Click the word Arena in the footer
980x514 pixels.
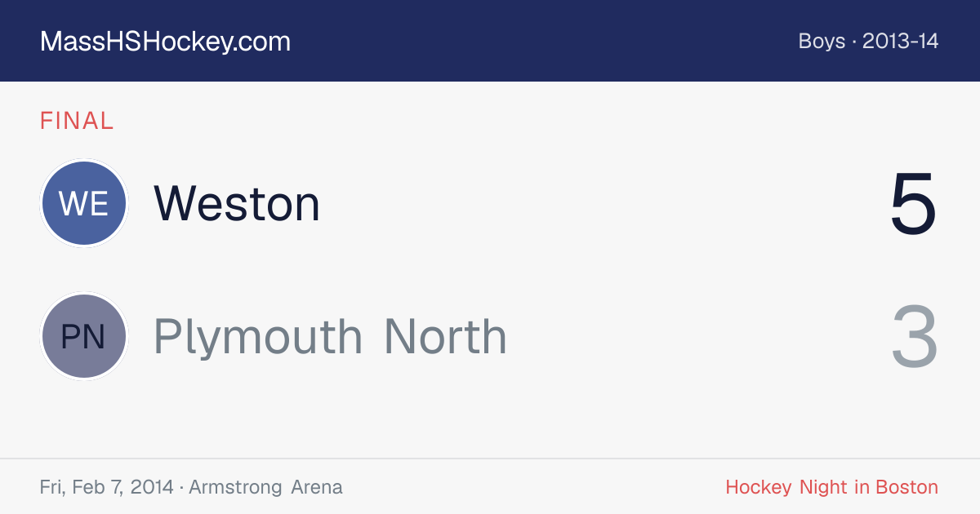[317, 487]
